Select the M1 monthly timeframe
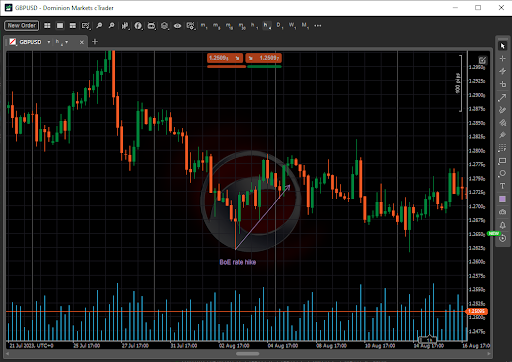The width and height of the screenshot is (512, 362). [305, 26]
